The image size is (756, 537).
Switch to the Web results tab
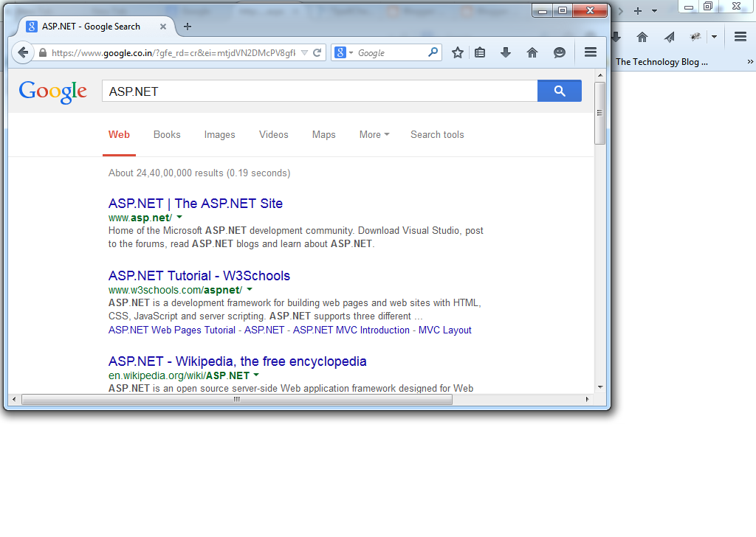tap(119, 135)
